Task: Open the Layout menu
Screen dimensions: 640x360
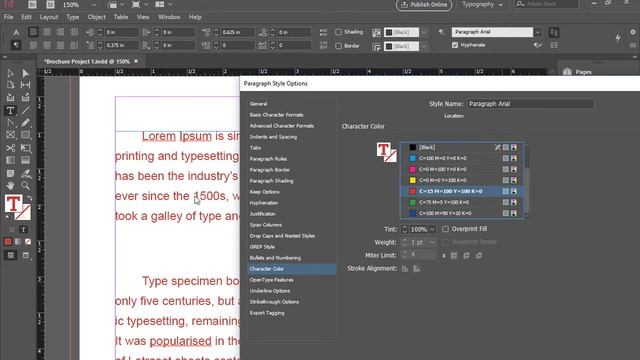Action: (49, 17)
